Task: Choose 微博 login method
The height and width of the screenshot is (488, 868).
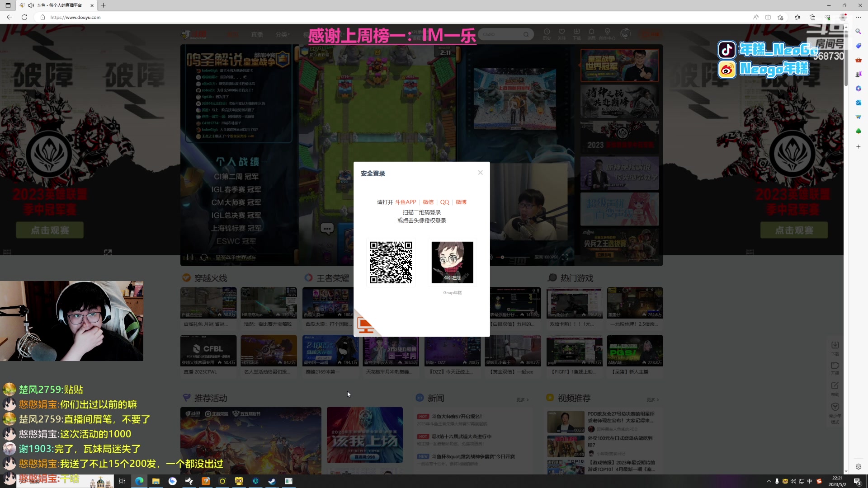Action: [461, 202]
